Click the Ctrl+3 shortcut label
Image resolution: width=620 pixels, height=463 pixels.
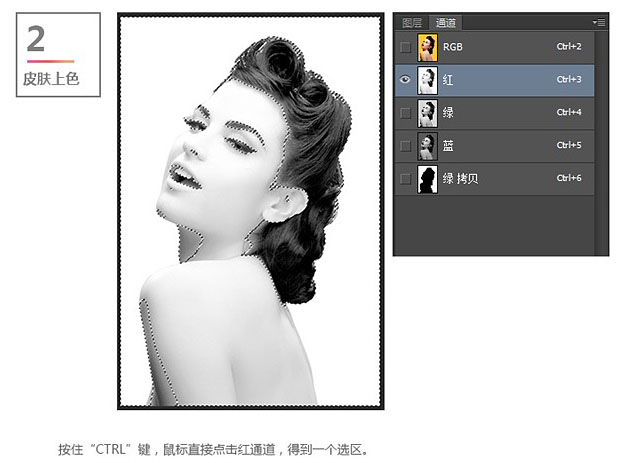(569, 79)
